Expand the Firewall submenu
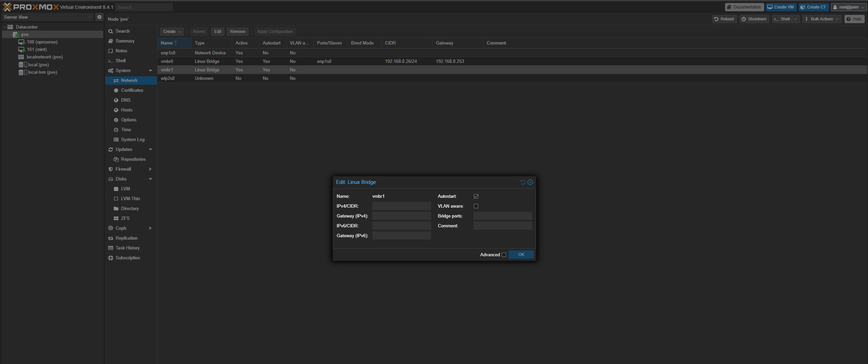 coord(150,169)
